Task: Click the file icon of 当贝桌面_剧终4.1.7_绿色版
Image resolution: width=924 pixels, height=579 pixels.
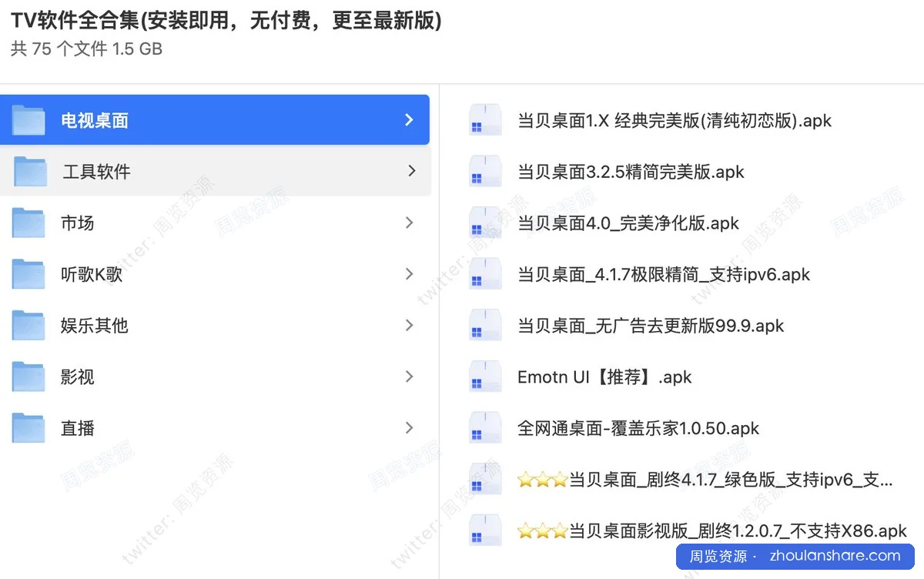Action: [485, 479]
